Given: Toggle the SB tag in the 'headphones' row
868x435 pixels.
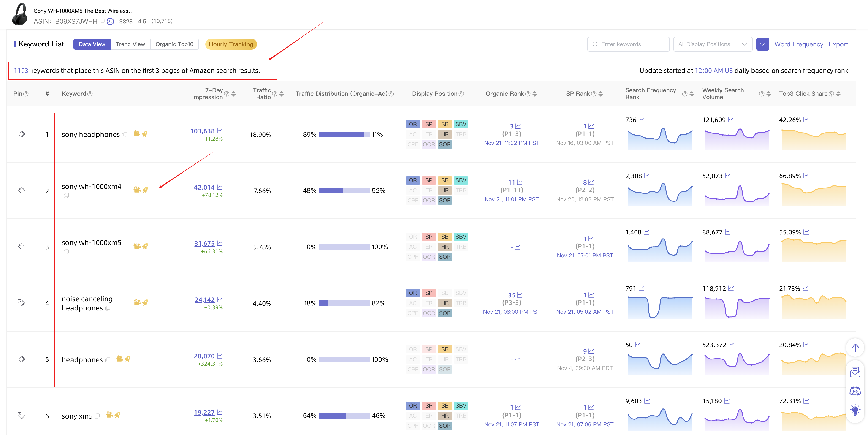Looking at the screenshot, I should [445, 349].
